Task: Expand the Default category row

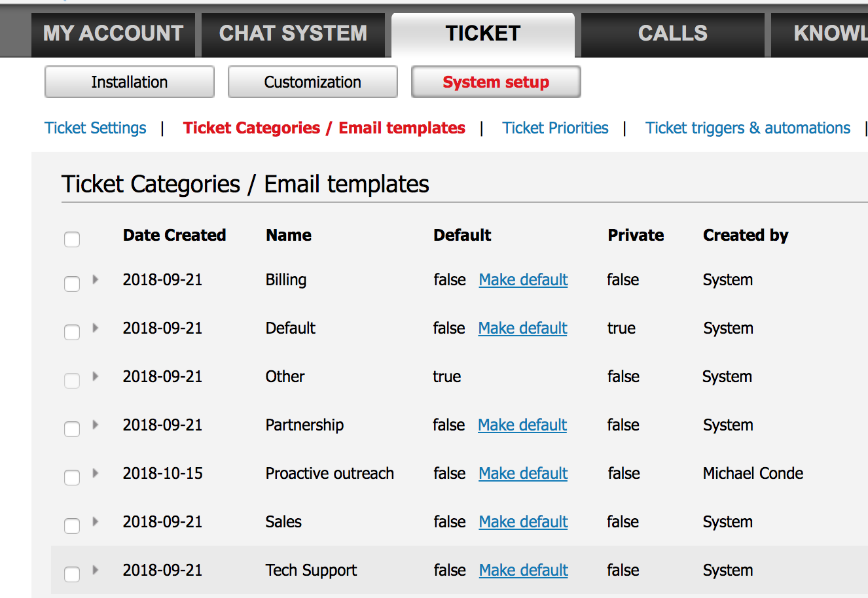Action: [x=95, y=328]
